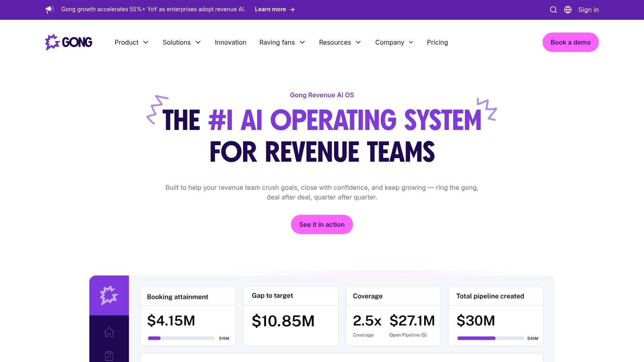Open the clipboard checklist icon in sidebar
Screen dimensions: 644x362
pos(109,356)
